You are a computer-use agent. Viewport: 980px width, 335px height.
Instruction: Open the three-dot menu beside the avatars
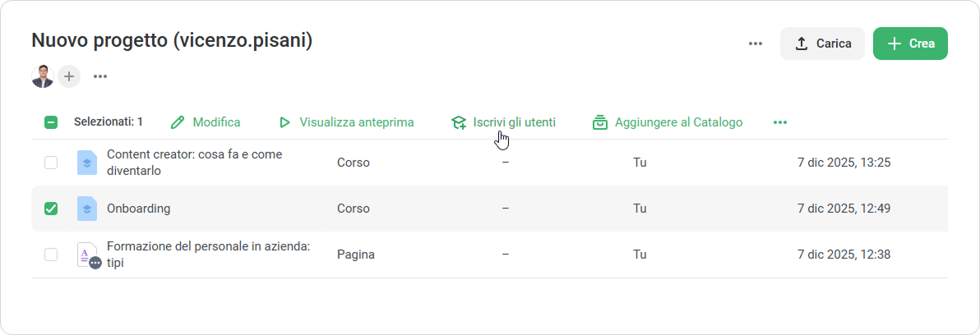coord(100,76)
